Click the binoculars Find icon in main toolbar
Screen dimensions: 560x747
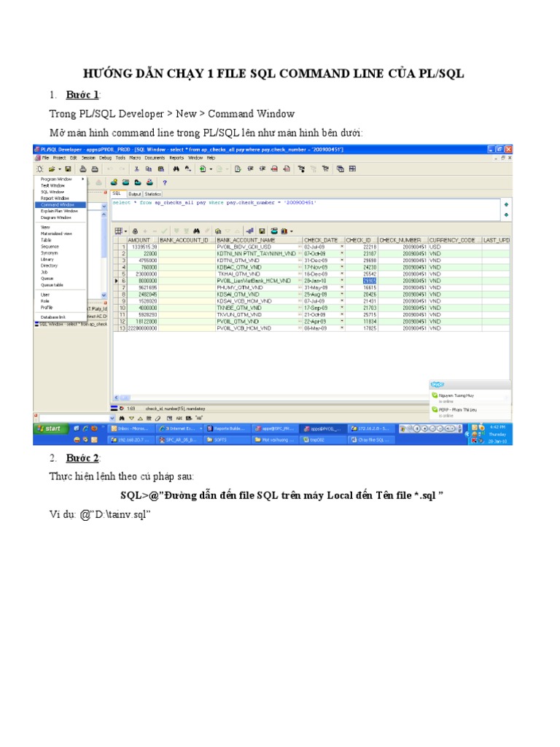(x=176, y=169)
